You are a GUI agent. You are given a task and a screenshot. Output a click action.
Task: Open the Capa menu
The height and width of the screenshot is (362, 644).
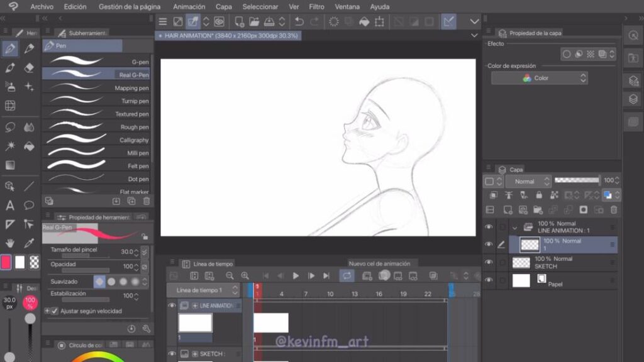(224, 6)
